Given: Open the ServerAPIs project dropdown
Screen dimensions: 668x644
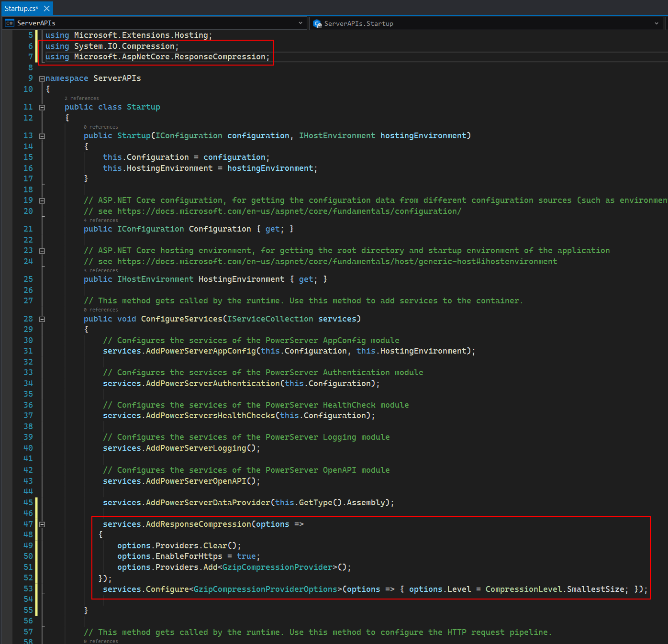Looking at the screenshot, I should [x=300, y=23].
